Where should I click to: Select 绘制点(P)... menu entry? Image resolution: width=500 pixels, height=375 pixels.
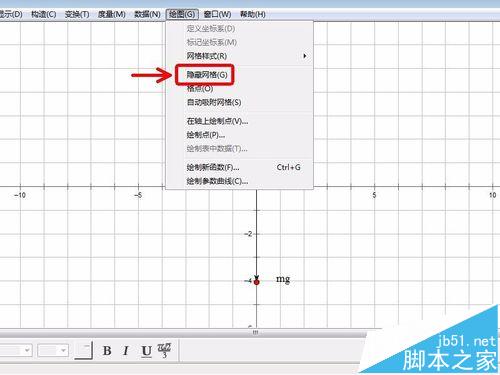coord(239,135)
